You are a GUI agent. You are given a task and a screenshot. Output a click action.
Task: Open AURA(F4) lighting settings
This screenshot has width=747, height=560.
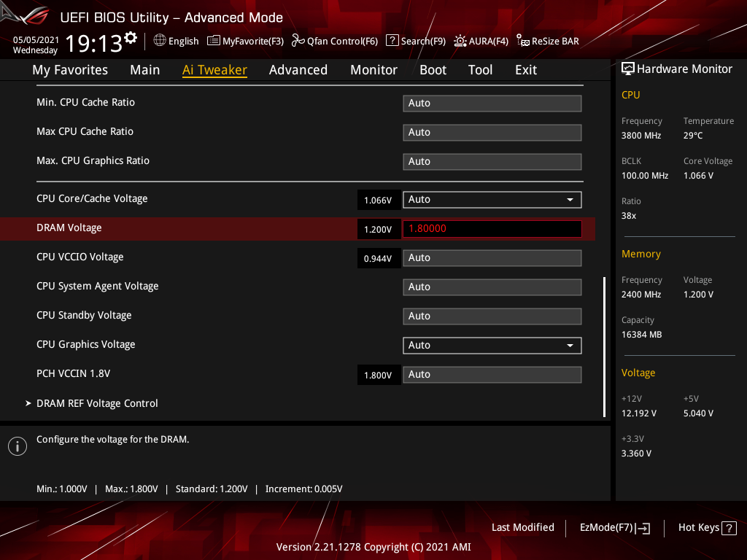[x=481, y=41]
